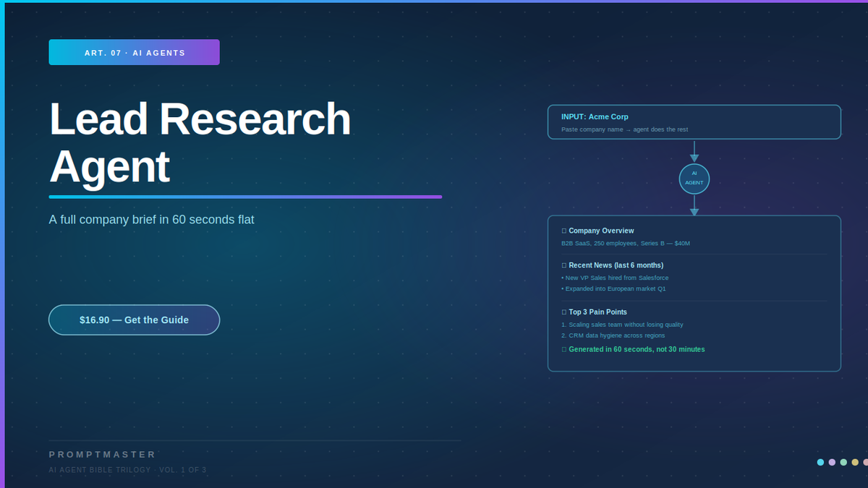
Task: Click the "INPUT: Acme Corp" label
Action: (595, 116)
